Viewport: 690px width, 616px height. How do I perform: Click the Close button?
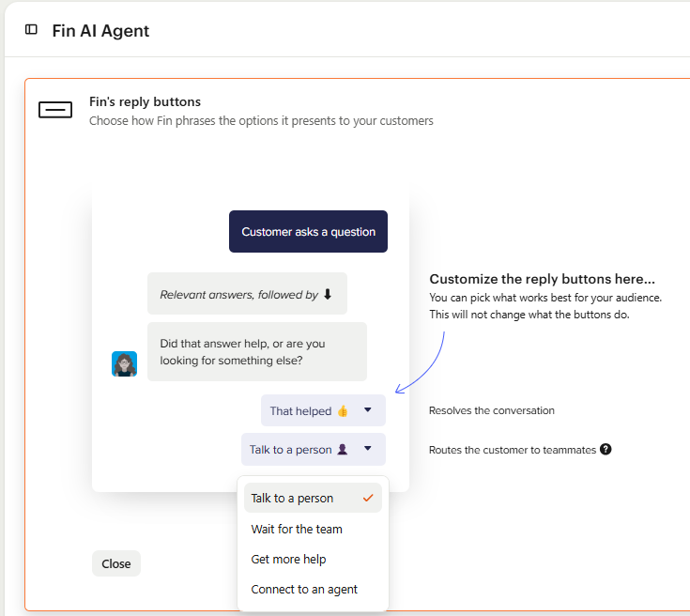116,563
